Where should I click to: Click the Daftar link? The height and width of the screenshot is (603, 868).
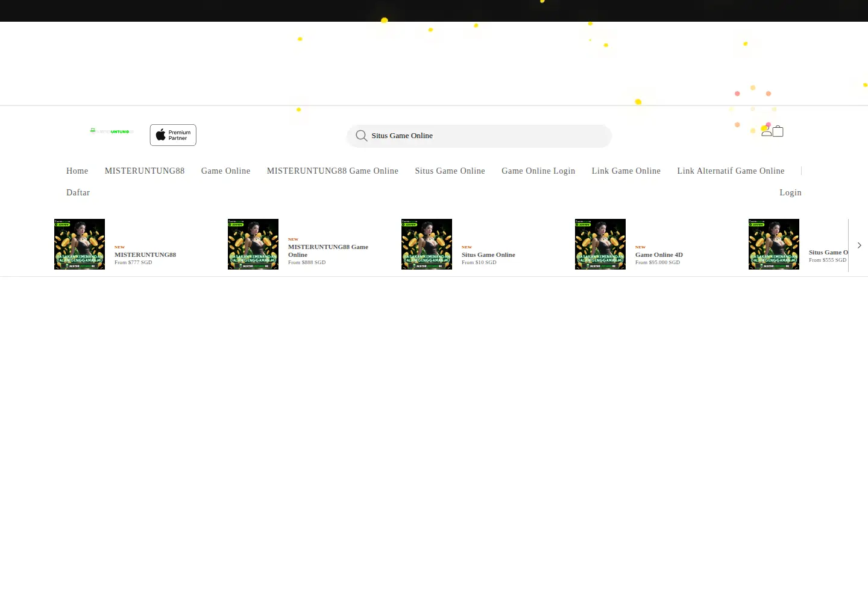coord(78,192)
